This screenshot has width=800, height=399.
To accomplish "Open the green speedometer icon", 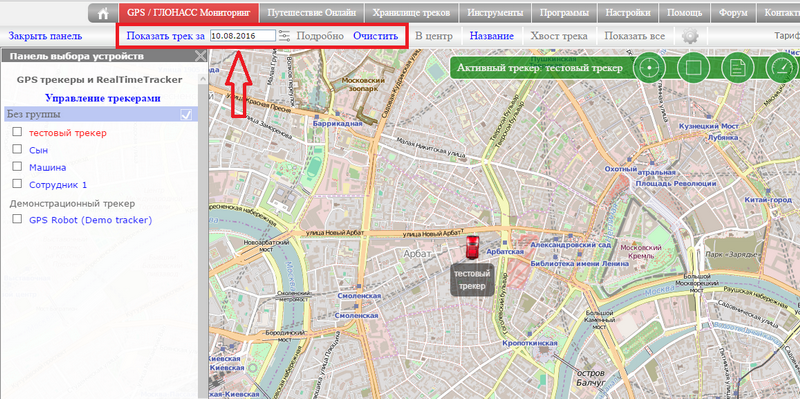I will 782,67.
